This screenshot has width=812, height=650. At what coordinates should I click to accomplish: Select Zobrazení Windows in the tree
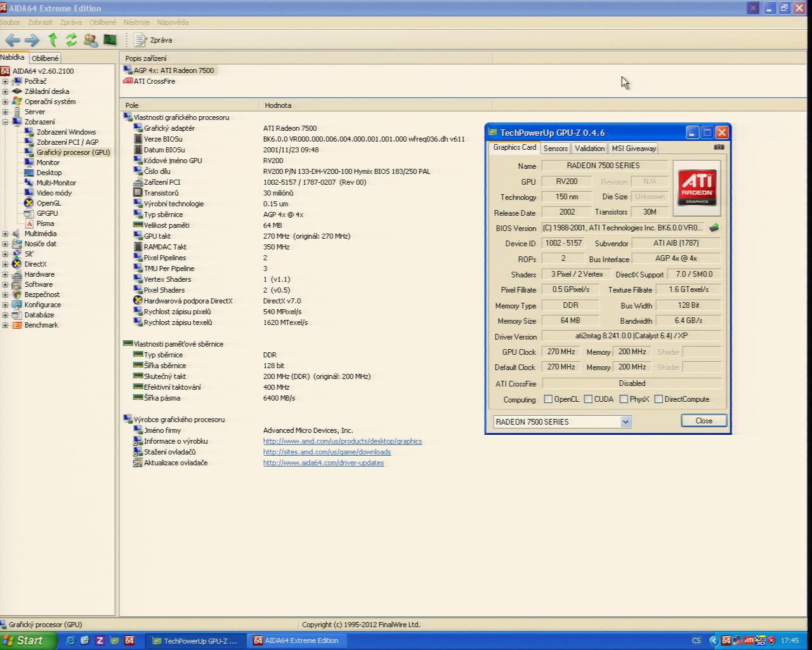[66, 132]
